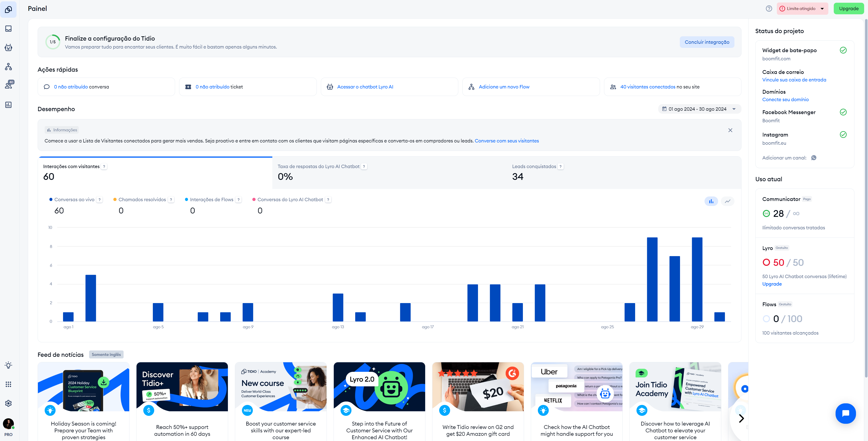
Task: Expand the date range dropdown
Action: 699,109
